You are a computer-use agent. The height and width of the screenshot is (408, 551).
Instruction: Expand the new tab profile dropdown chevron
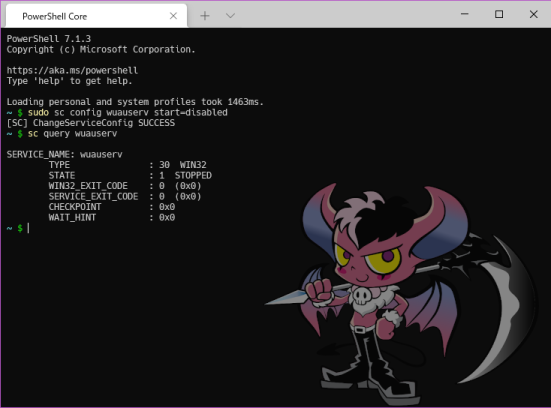pos(230,15)
